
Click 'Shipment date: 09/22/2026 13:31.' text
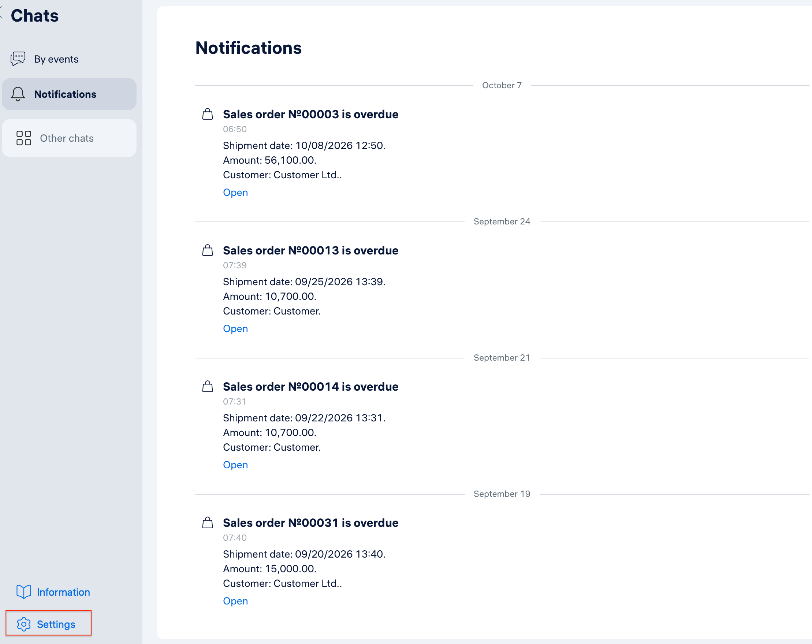pyautogui.click(x=304, y=418)
